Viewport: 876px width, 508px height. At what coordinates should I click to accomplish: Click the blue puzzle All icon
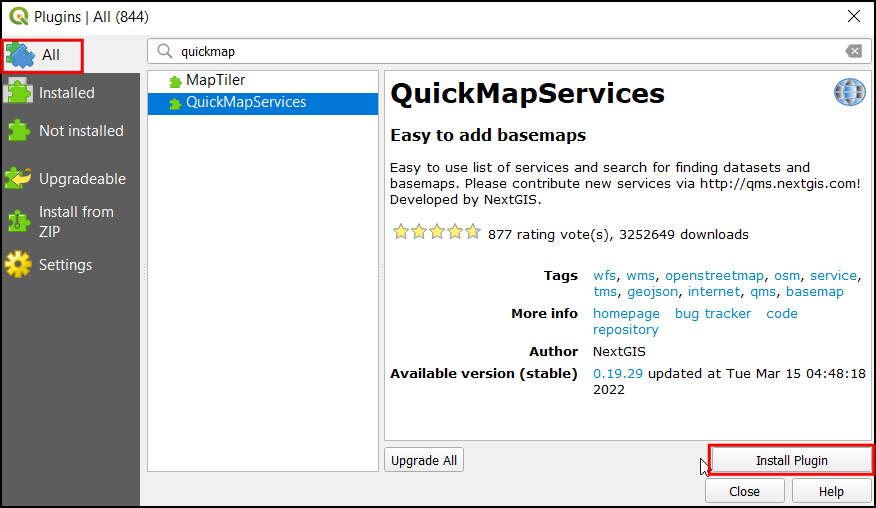(20, 55)
